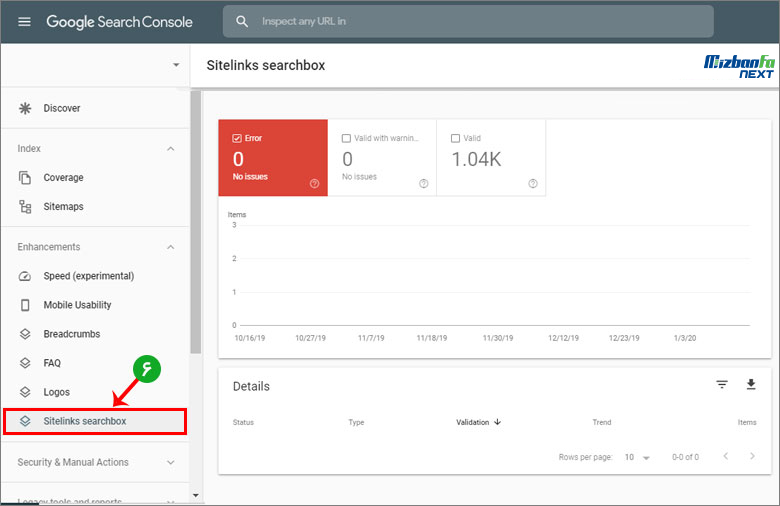
Task: Click the Breadcrumbs layers icon
Action: tap(25, 334)
